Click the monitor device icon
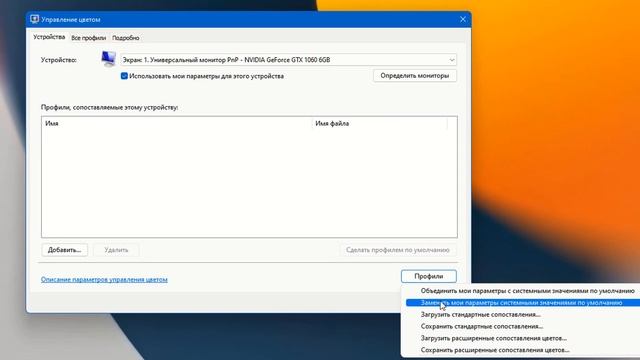The image size is (640, 360). point(109,59)
